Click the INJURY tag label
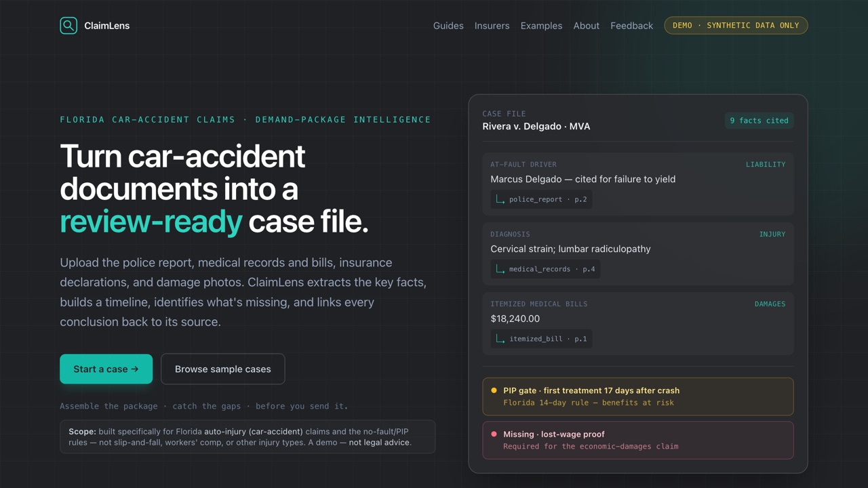Image resolution: width=868 pixels, height=488 pixels. pyautogui.click(x=772, y=234)
